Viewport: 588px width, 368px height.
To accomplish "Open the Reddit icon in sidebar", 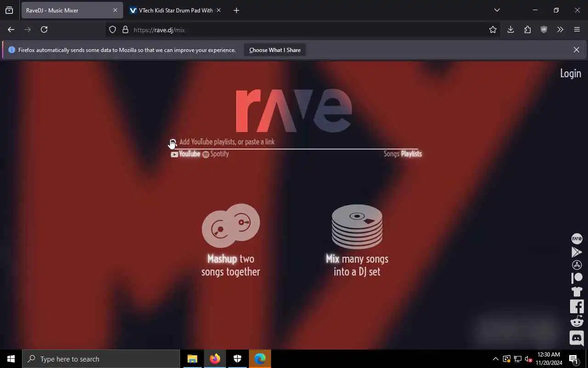I will pos(577,321).
